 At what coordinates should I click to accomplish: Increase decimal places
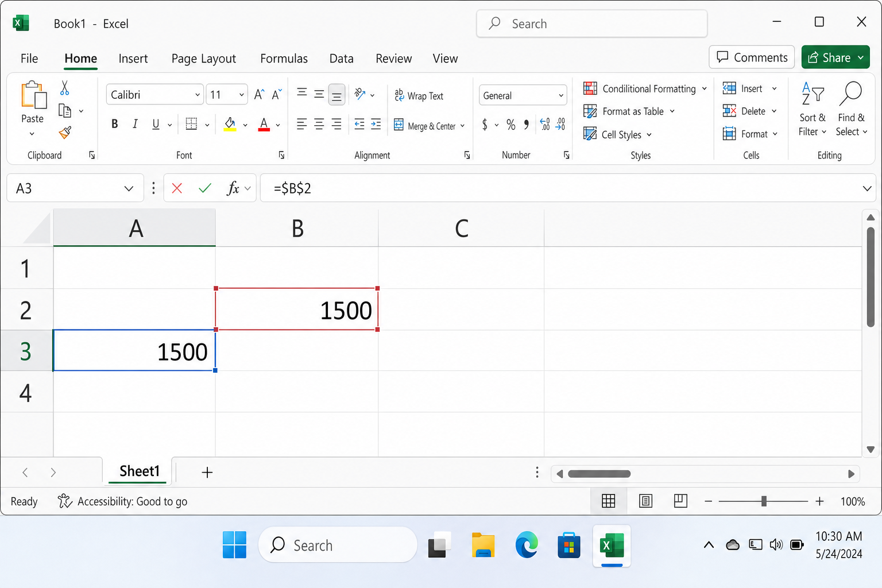[x=545, y=124]
